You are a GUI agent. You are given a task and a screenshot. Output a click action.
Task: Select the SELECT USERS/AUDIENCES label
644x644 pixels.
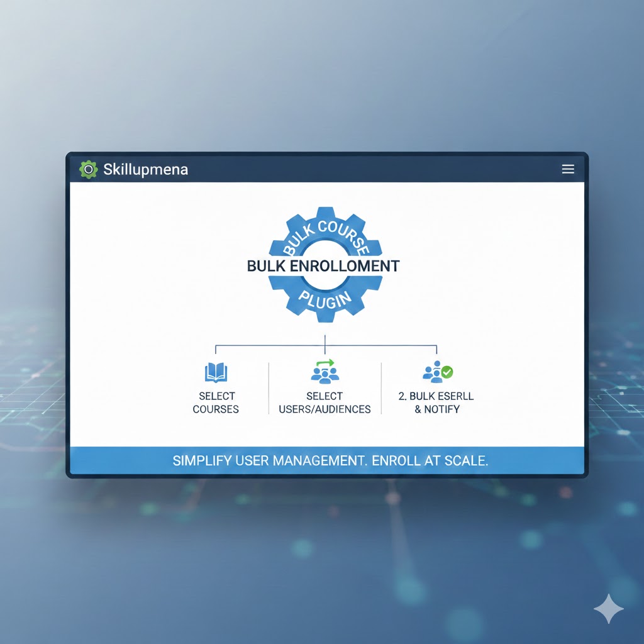click(x=325, y=402)
